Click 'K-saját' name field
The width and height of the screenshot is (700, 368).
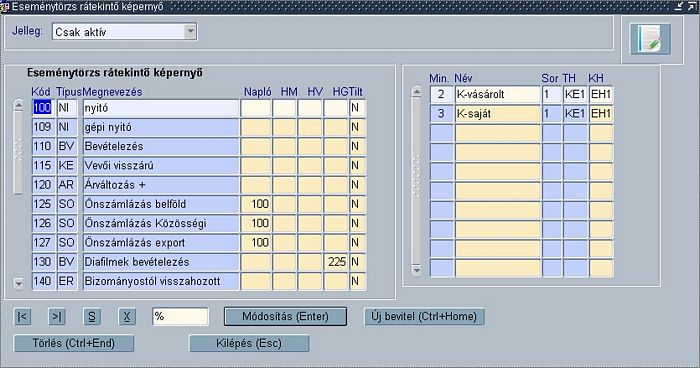(x=497, y=113)
